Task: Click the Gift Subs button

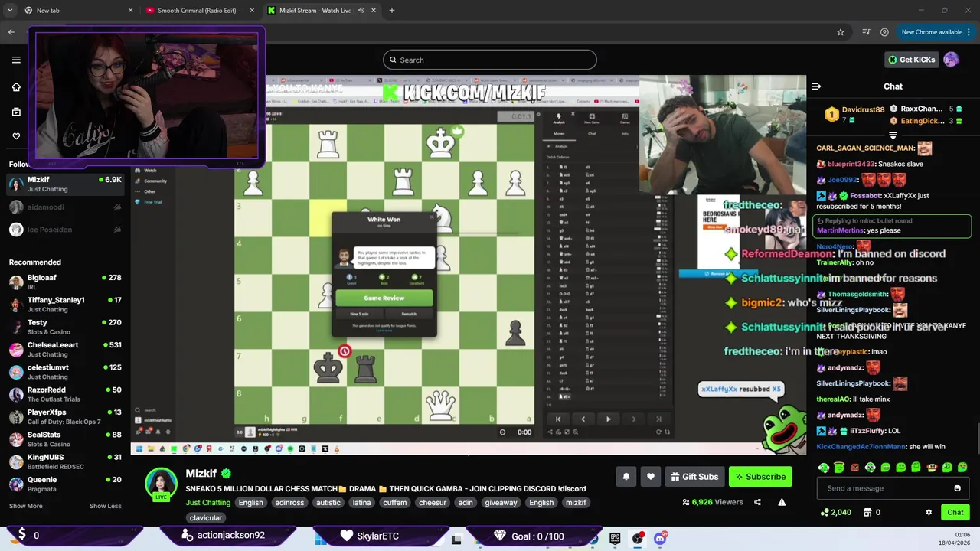Action: [694, 477]
